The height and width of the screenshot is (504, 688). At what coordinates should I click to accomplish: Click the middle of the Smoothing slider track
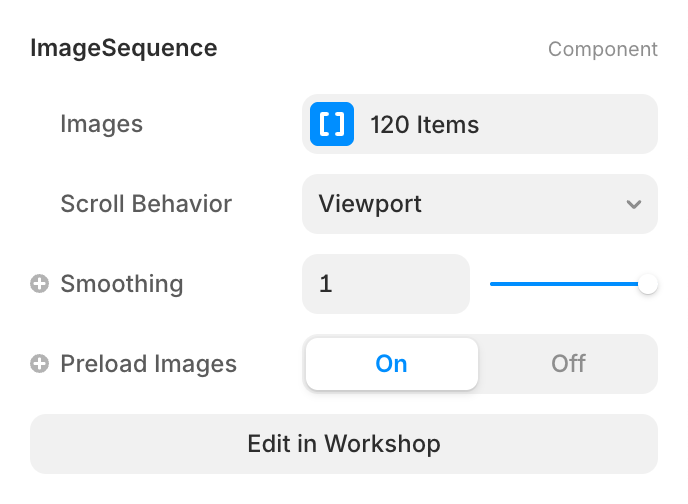click(x=568, y=284)
